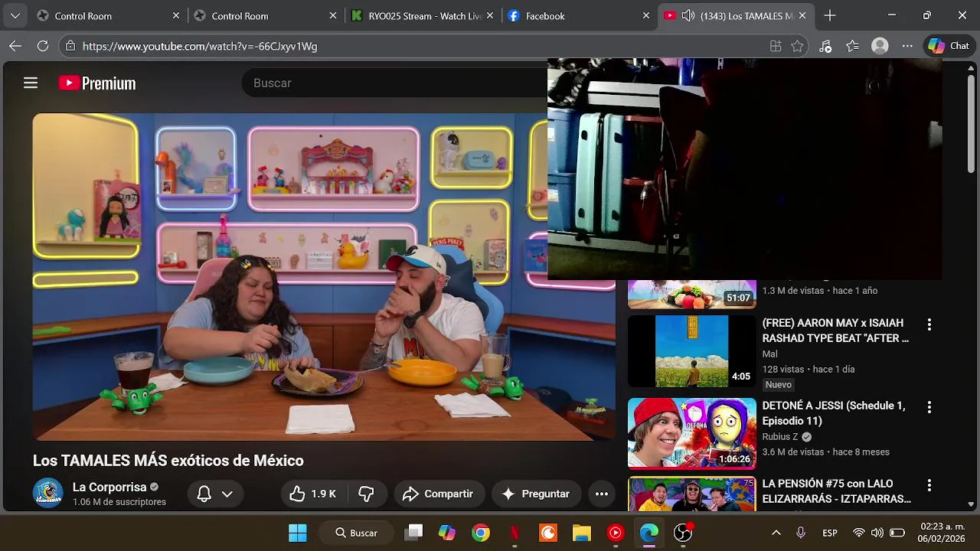This screenshot has height=551, width=980.
Task: Open the browser profile avatar
Action: pos(880,46)
